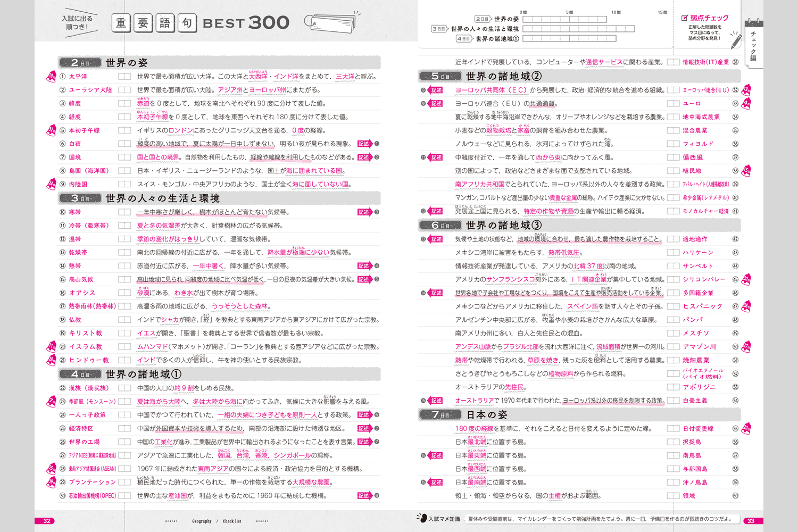Image resolution: width=798 pixels, height=532 pixels.
Task: Tick the checkbox next to 漢族(漢民族)
Action: (x=124, y=388)
